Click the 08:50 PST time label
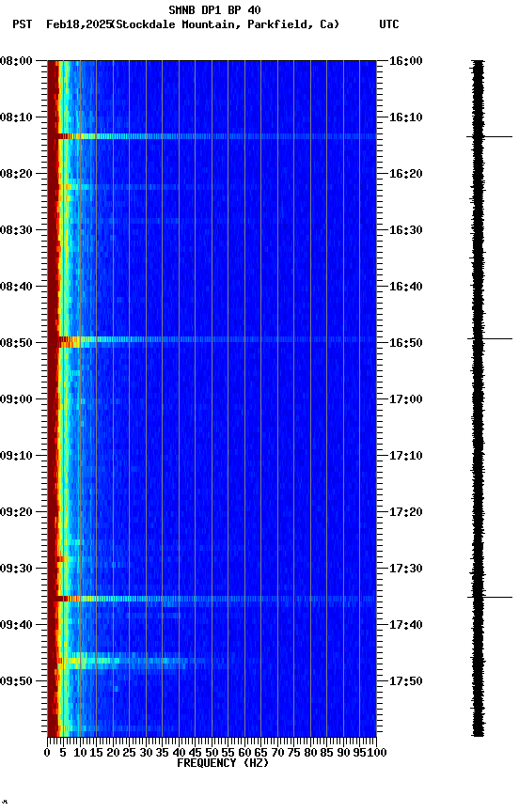The height and width of the screenshot is (812, 519). pos(16,343)
